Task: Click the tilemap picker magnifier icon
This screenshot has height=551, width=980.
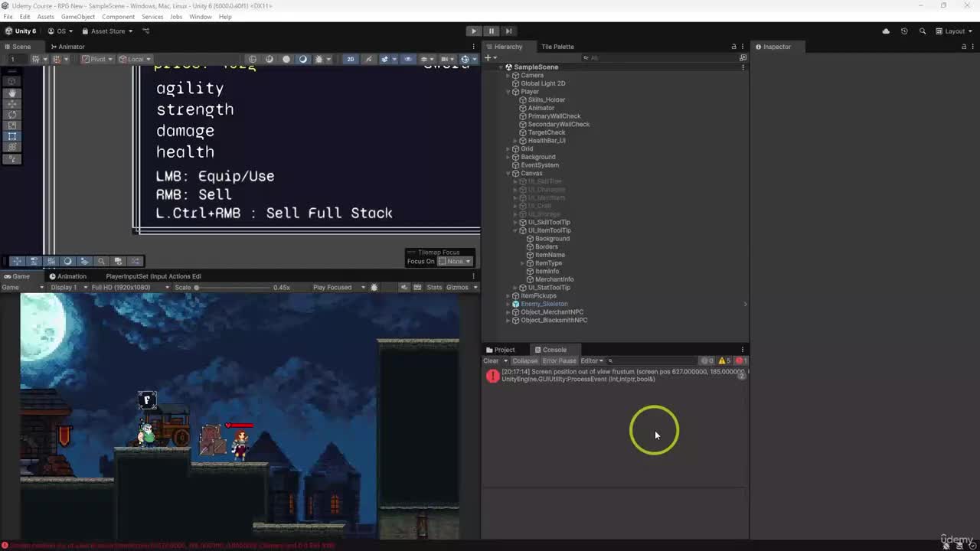Action: click(101, 261)
